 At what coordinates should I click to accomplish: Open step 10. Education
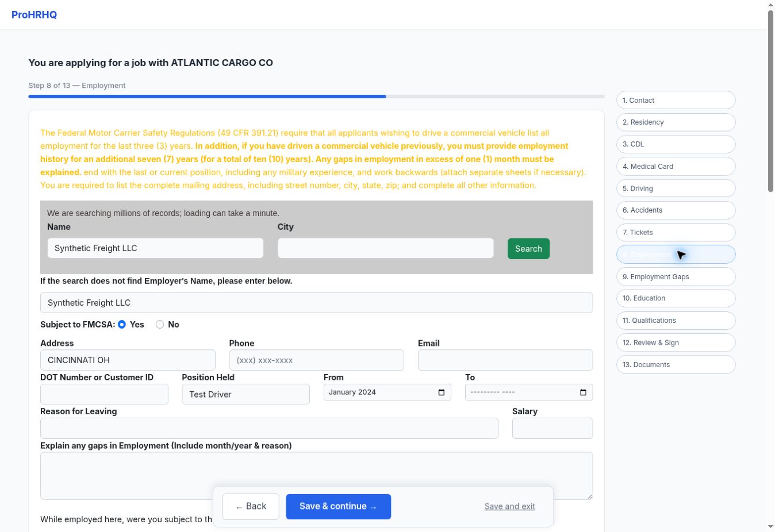point(676,298)
